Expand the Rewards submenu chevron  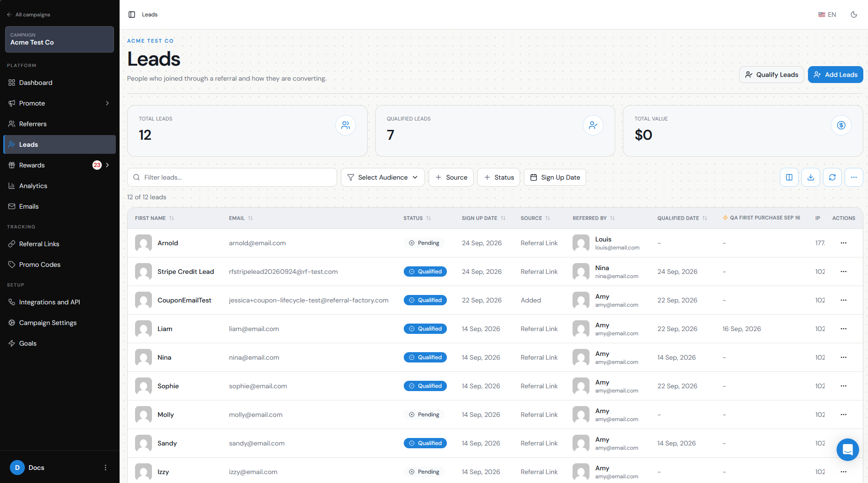(x=107, y=165)
